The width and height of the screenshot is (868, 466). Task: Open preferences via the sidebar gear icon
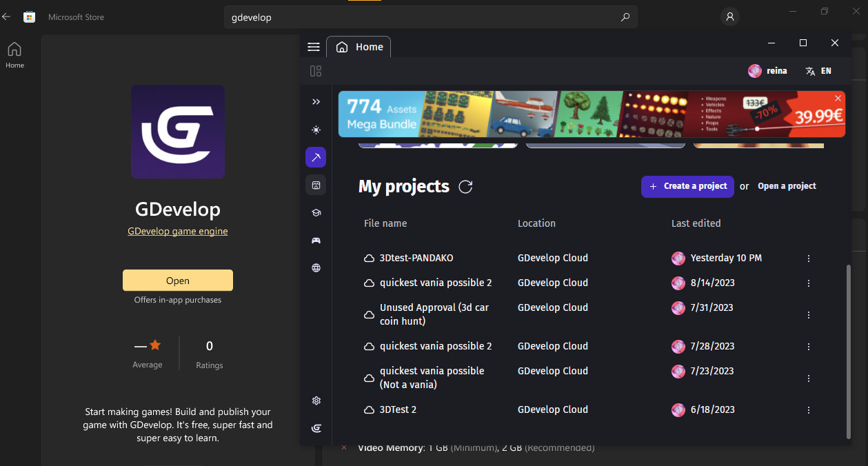[x=316, y=401]
